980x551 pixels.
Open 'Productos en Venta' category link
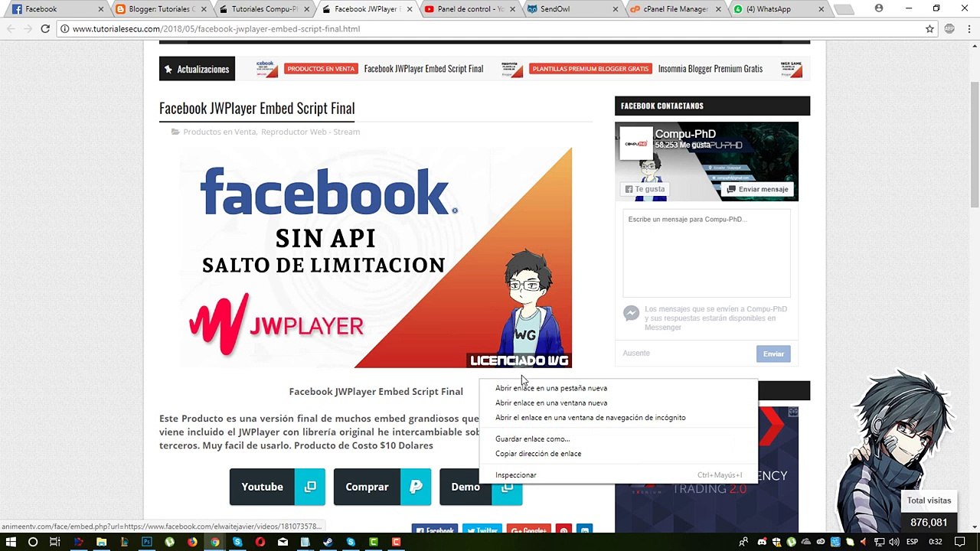coord(220,132)
